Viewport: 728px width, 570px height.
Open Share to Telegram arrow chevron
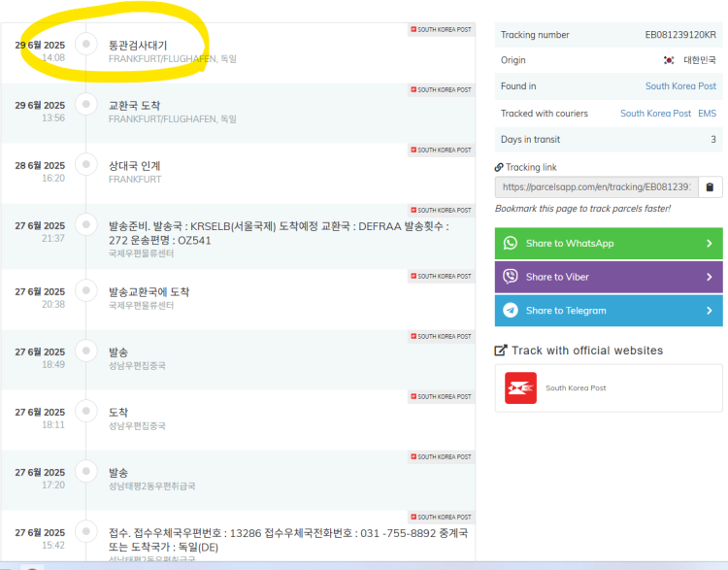click(709, 311)
